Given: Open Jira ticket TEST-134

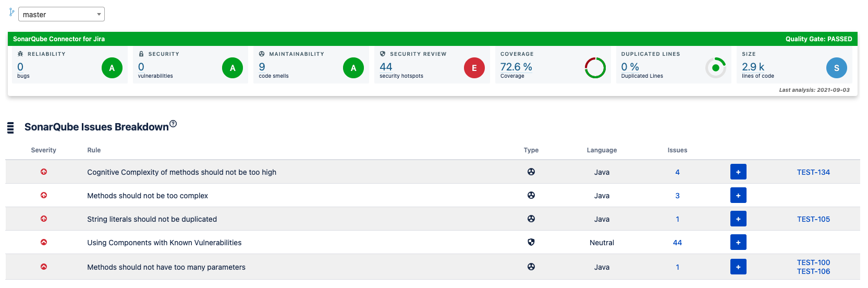Looking at the screenshot, I should pos(813,172).
